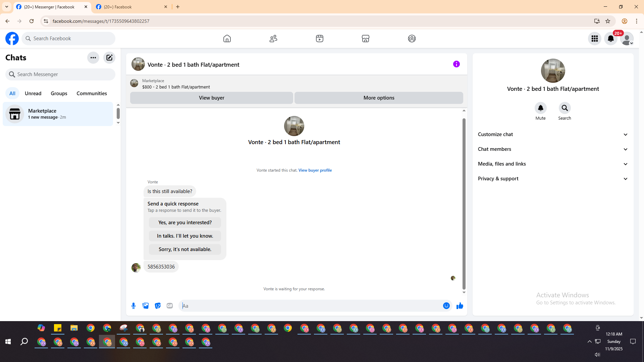Switch to the Unread chats tab
644x362 pixels.
click(33, 94)
